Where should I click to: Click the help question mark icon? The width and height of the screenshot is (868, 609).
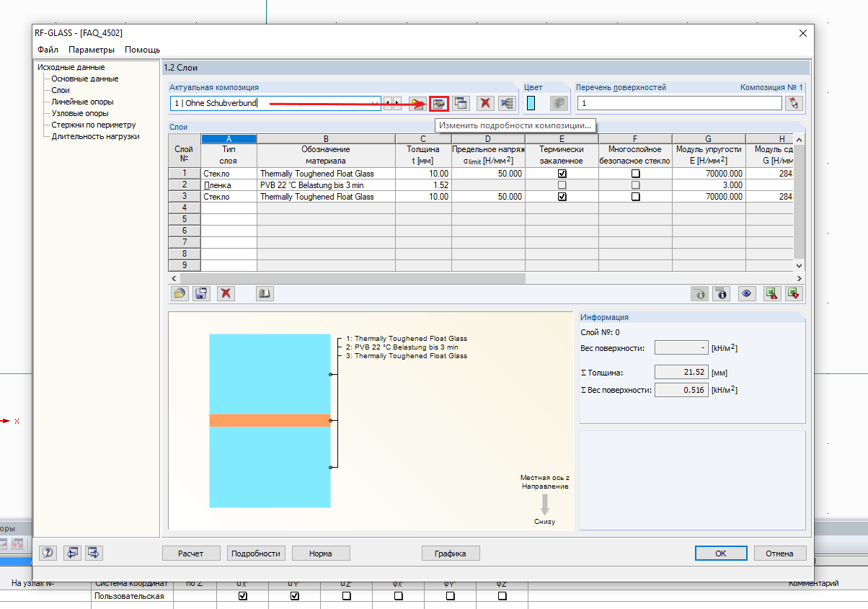[48, 553]
